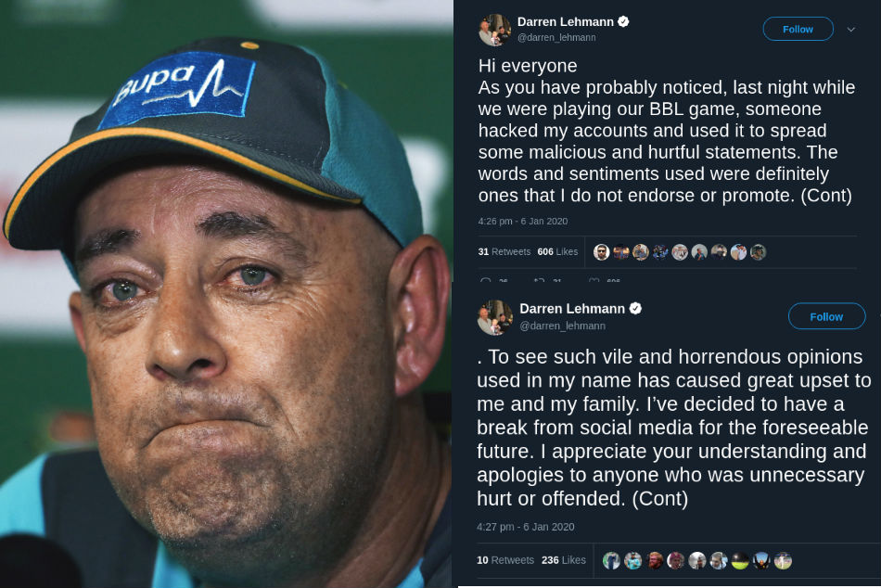Screen dimensions: 881x588
Task: Open the last liker avatar in the 606 Likes row
Action: tap(758, 252)
